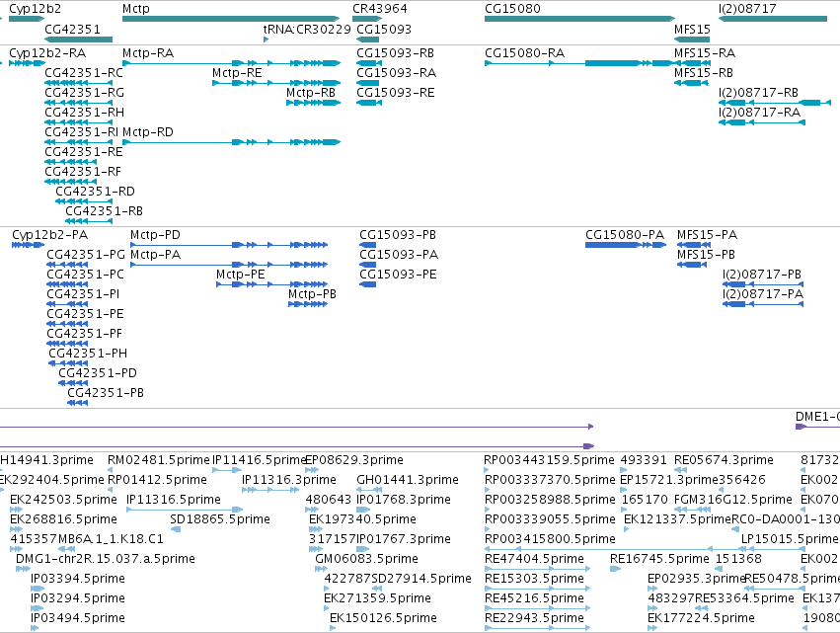Select protein Mctp-PE

click(241, 275)
